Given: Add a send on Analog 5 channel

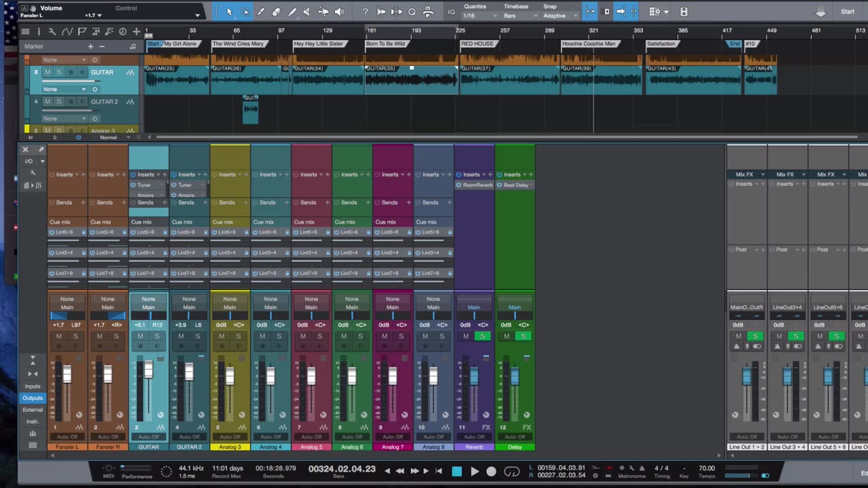Looking at the screenshot, I should (x=328, y=202).
